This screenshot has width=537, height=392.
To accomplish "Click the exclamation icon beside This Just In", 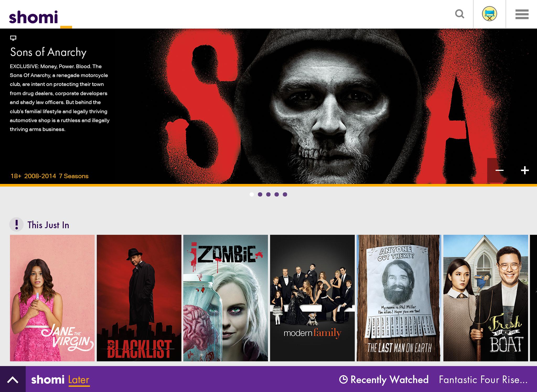I will 17,224.
